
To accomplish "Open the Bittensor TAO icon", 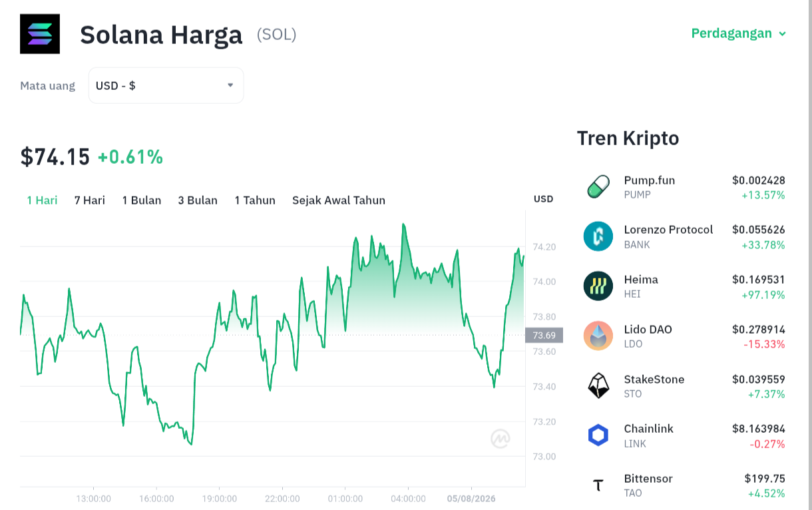I will click(x=598, y=485).
